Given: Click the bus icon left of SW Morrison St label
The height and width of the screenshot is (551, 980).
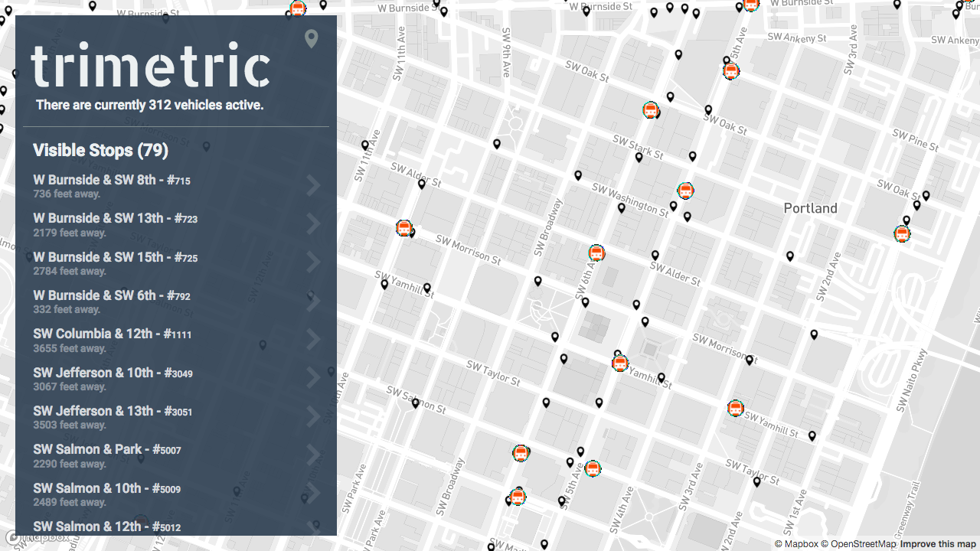Looking at the screenshot, I should (403, 228).
